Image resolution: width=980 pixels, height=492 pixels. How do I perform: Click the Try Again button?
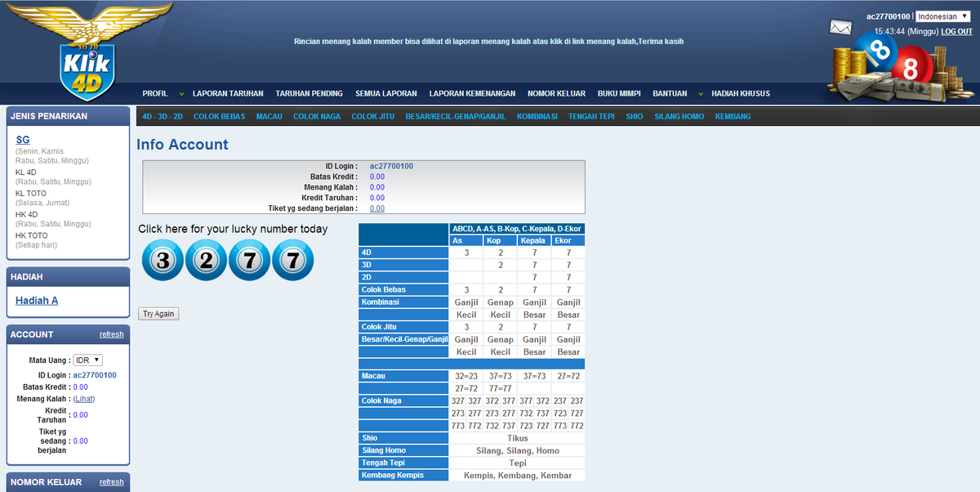coord(159,314)
